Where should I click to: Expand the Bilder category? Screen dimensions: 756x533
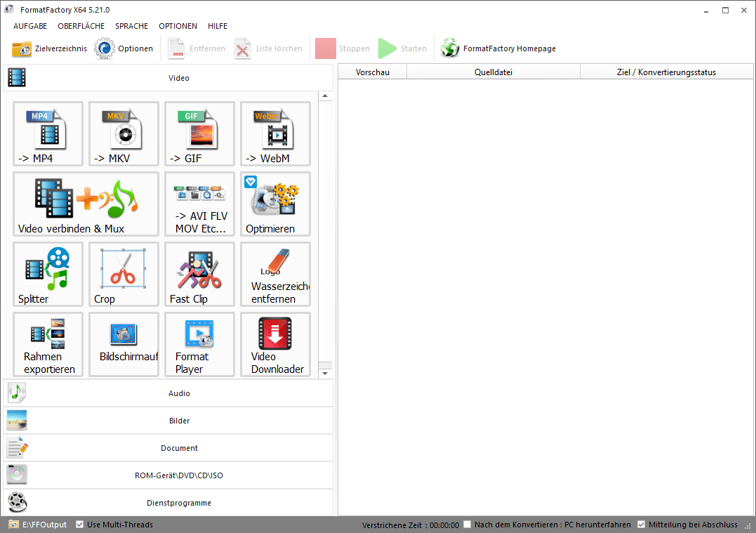pos(168,421)
